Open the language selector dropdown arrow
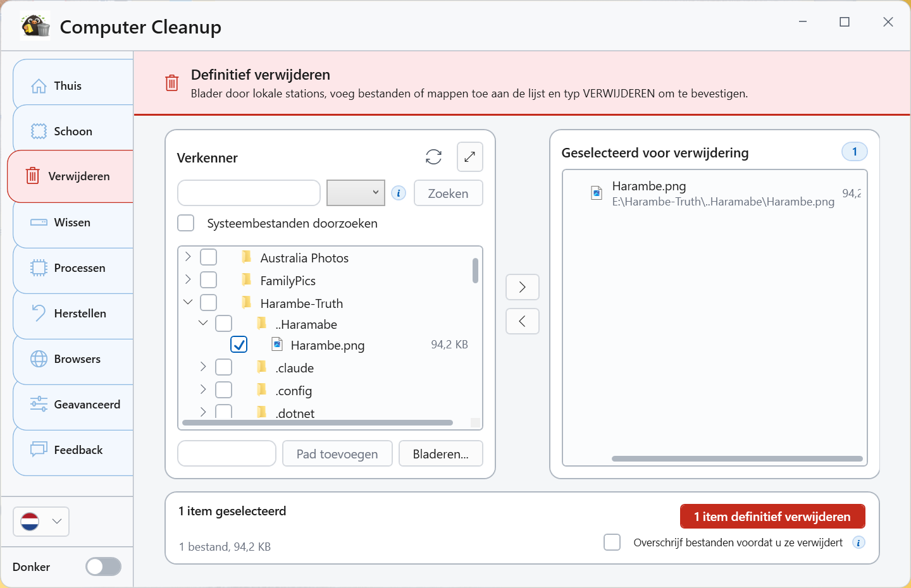The image size is (911, 588). pos(57,522)
